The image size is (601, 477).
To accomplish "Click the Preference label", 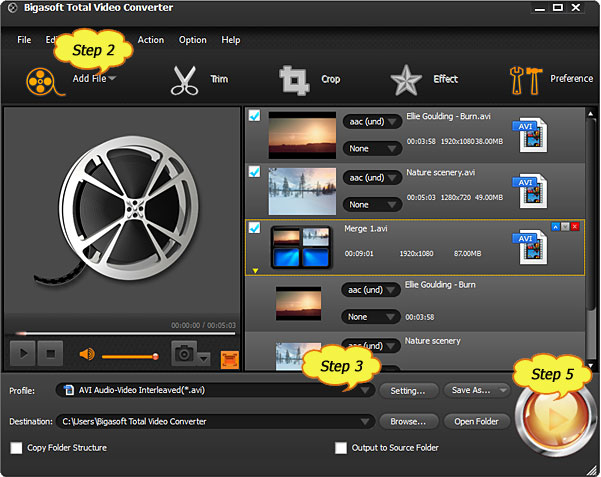I will coord(571,79).
